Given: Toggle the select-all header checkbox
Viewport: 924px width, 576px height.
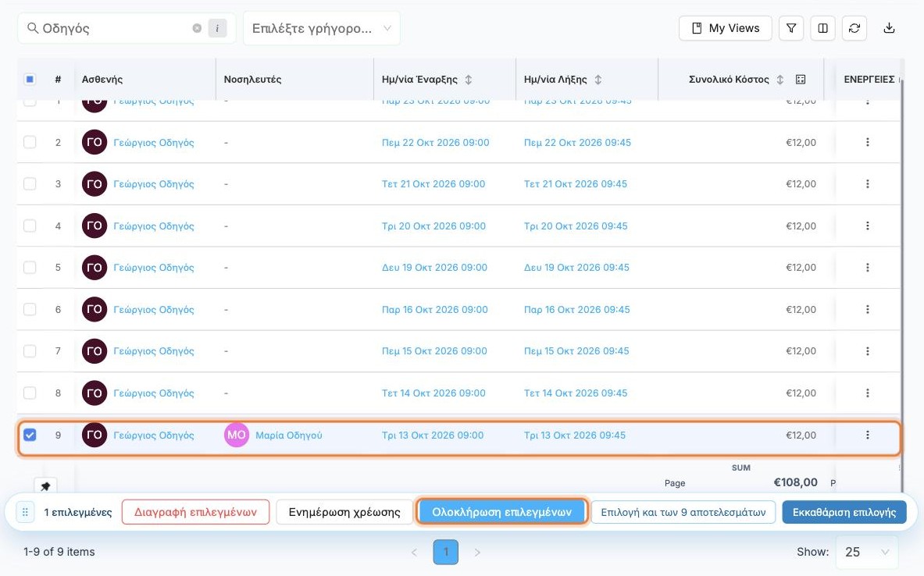Looking at the screenshot, I should 30,80.
